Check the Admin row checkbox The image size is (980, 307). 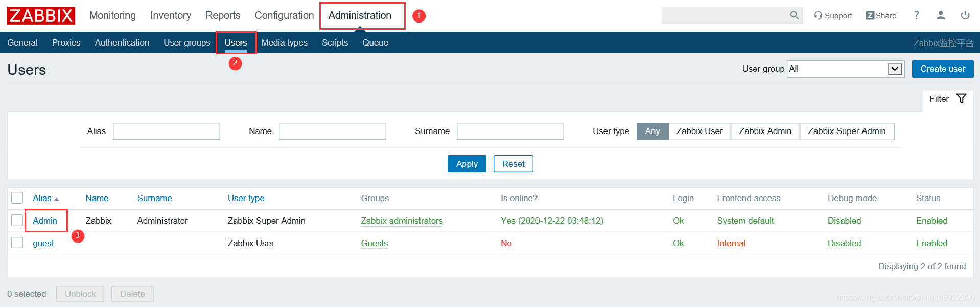(17, 221)
